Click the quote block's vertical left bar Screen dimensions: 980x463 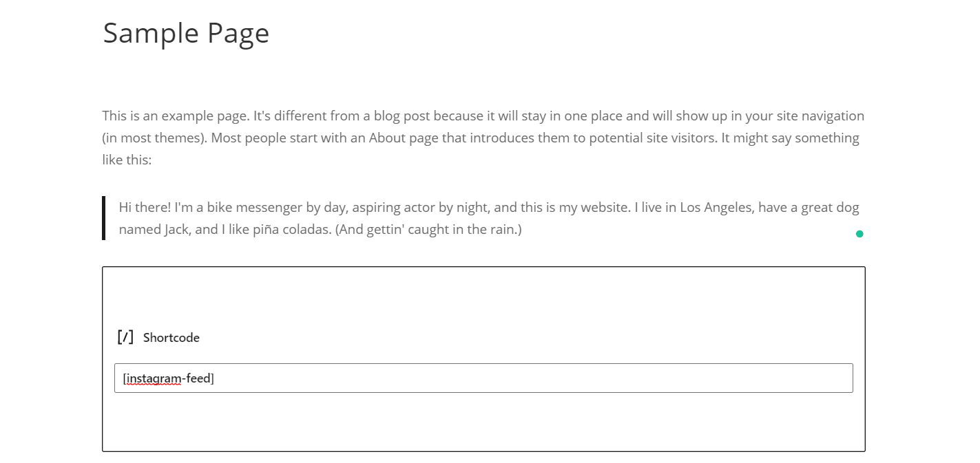(x=103, y=218)
